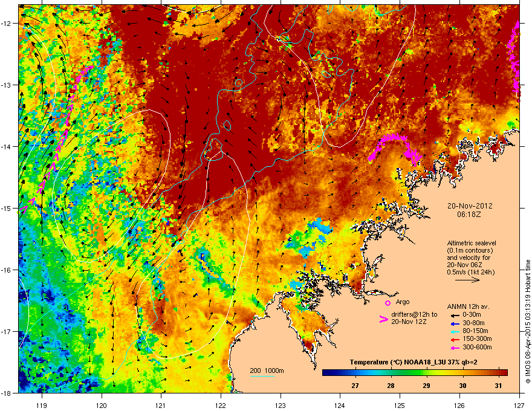This screenshot has height=411, width=532.
Task: Click the IMOS copyright text on right edge
Action: [x=528, y=322]
